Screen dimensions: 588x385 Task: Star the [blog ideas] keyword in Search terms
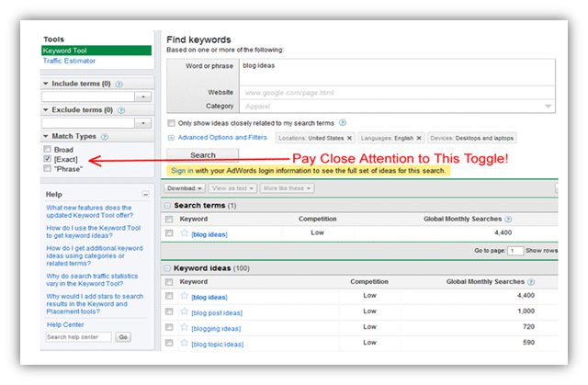(184, 233)
